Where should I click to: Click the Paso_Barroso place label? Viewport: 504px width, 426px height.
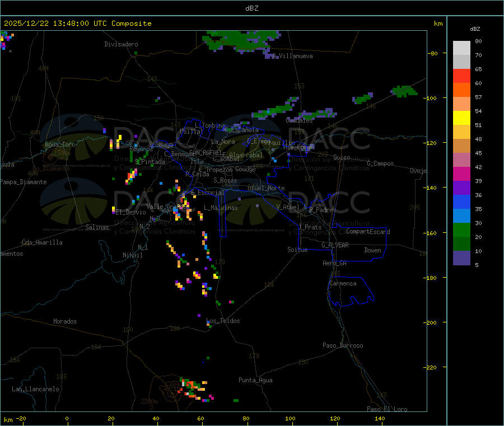pyautogui.click(x=343, y=345)
